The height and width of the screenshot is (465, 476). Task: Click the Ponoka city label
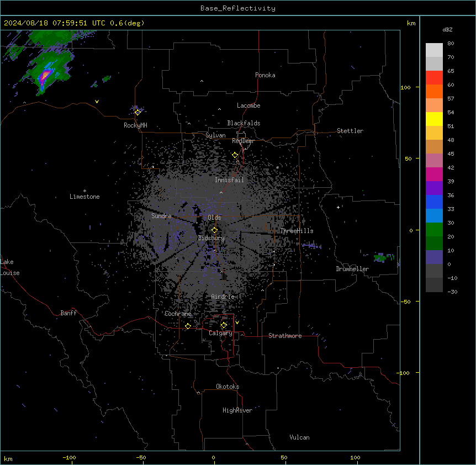(x=265, y=75)
